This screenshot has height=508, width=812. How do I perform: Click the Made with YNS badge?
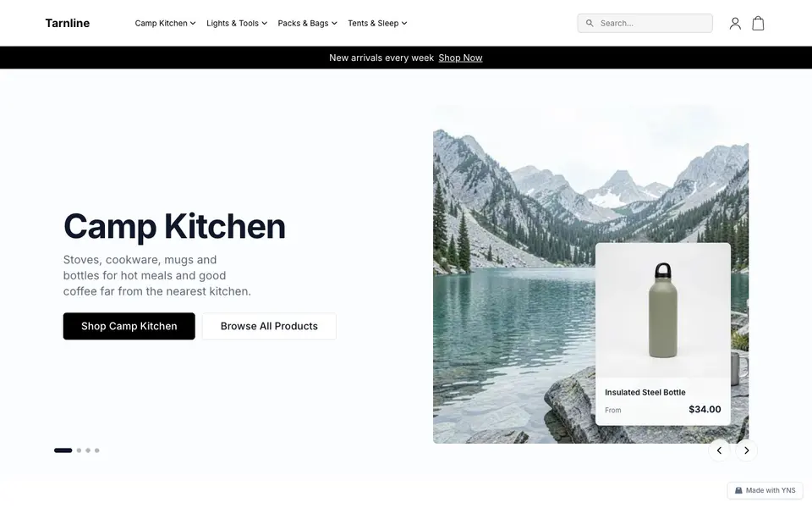click(x=765, y=490)
